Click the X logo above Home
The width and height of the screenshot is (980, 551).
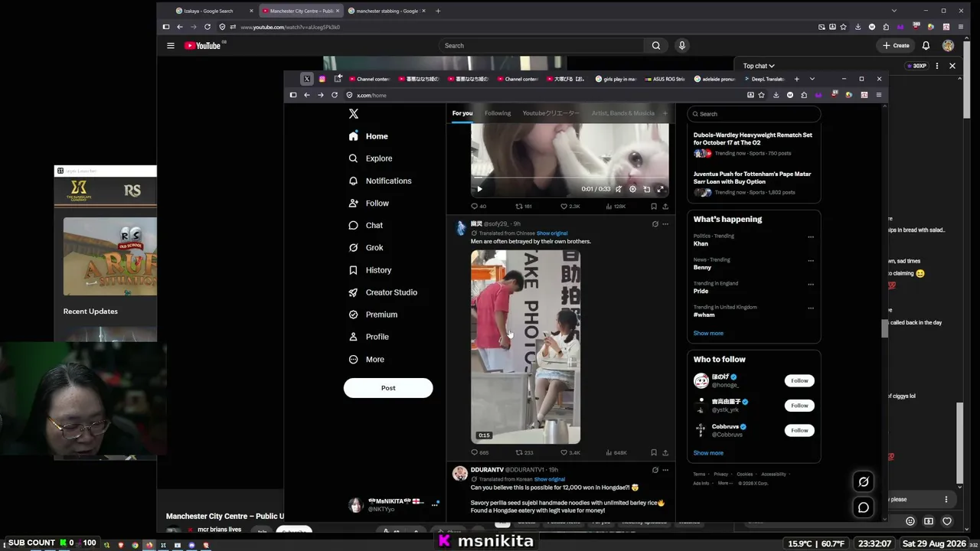coord(354,113)
